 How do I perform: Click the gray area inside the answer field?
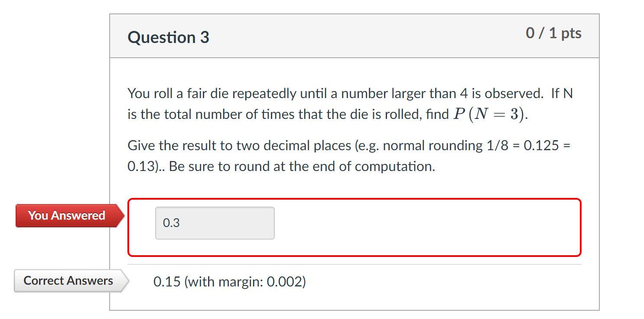point(243,223)
